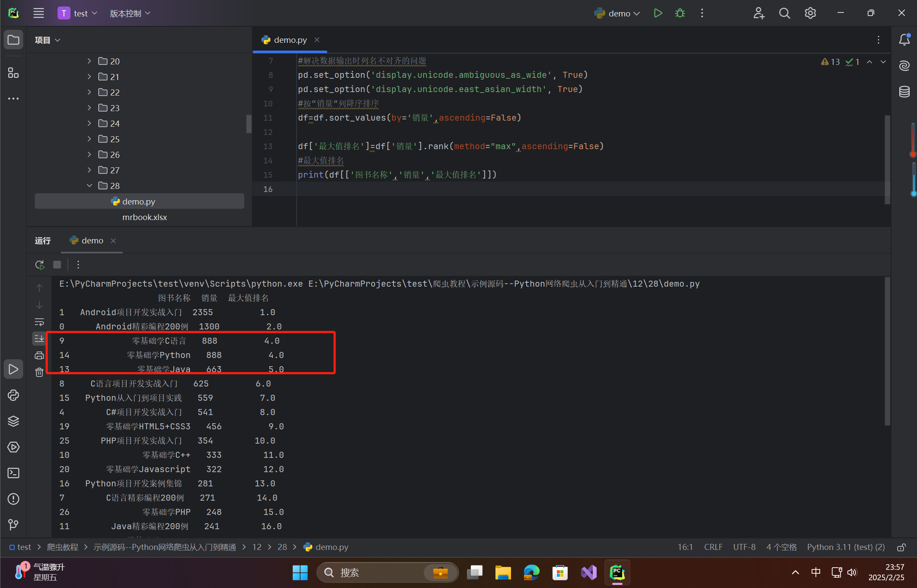Click the project tree scrollbar

(x=249, y=124)
